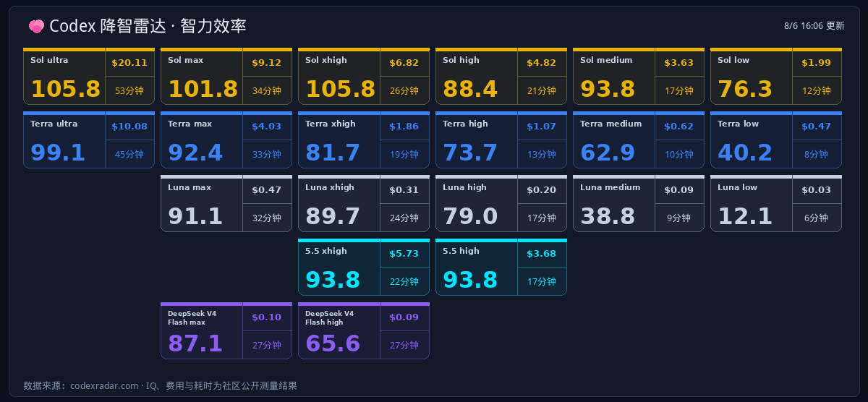The height and width of the screenshot is (402, 868).
Task: Click the 40.2 score value
Action: pyautogui.click(x=745, y=153)
